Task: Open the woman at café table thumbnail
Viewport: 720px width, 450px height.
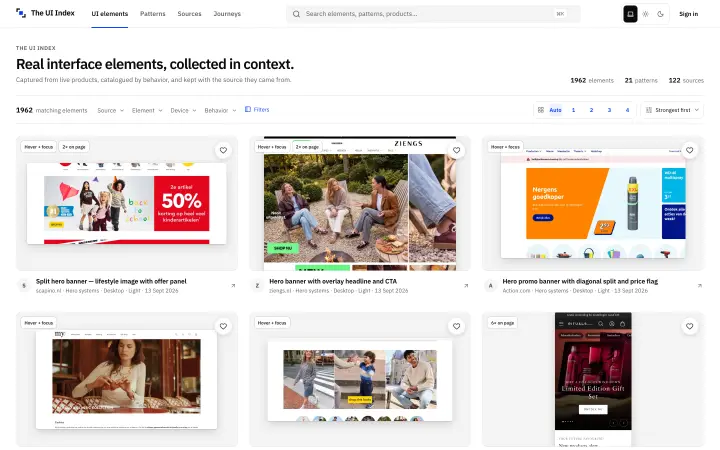Action: click(126, 379)
